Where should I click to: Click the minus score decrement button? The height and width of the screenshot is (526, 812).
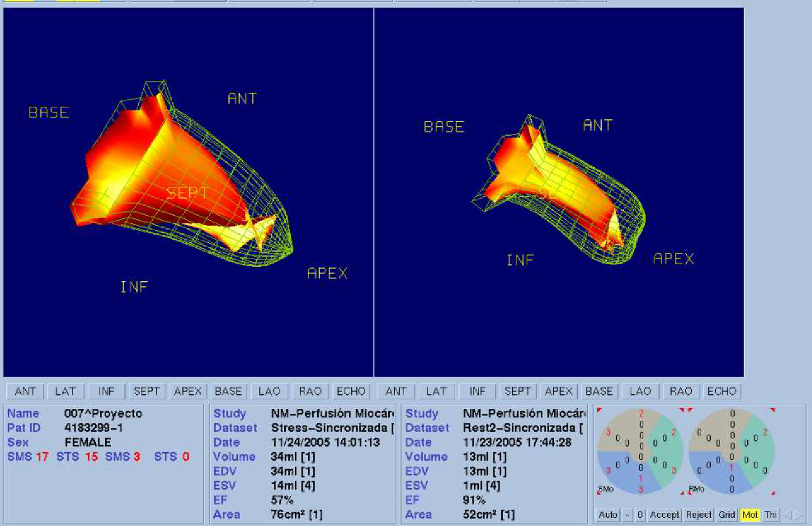pos(627,515)
